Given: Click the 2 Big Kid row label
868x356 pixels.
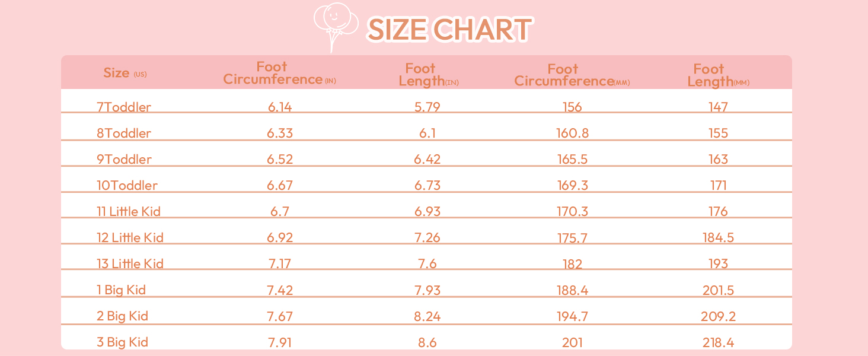Looking at the screenshot, I should (122, 316).
